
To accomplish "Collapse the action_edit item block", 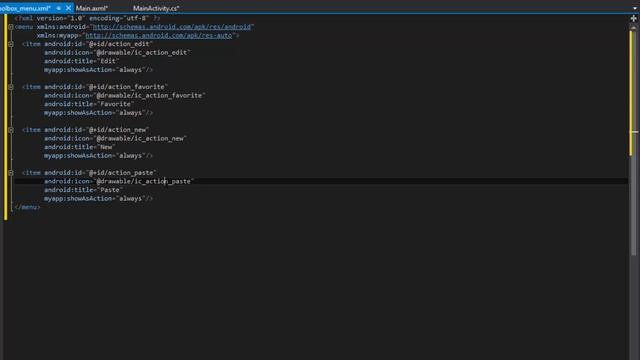I will [x=11, y=44].
